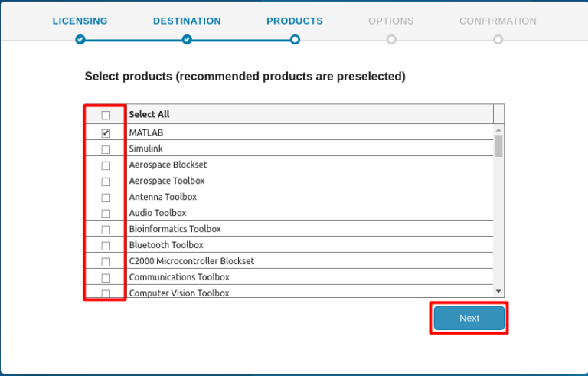Click the Confirmation step circle indicator
The width and height of the screenshot is (588, 376).
498,39
